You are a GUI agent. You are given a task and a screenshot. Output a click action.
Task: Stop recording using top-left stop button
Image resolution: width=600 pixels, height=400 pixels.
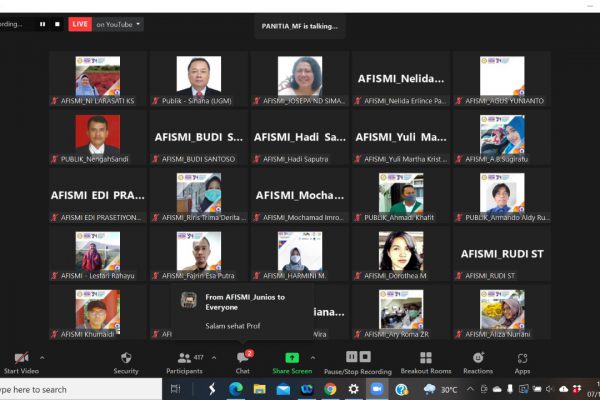(x=57, y=24)
